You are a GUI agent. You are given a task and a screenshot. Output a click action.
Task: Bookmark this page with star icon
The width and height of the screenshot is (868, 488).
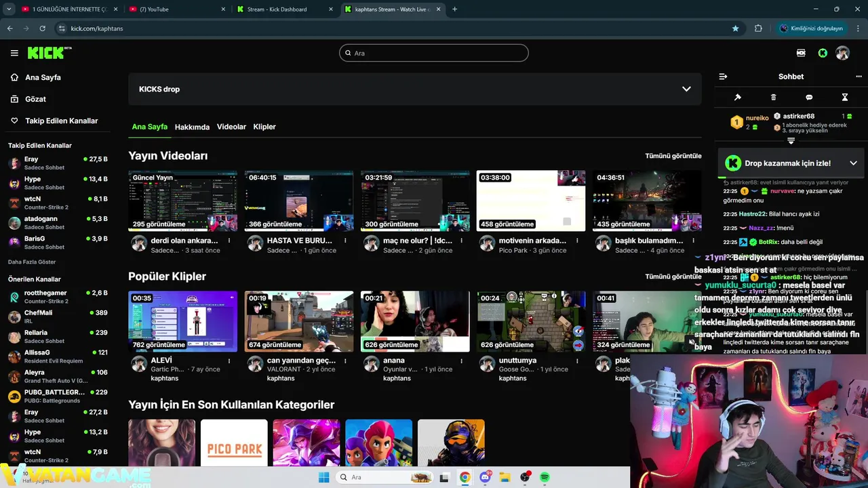click(735, 28)
